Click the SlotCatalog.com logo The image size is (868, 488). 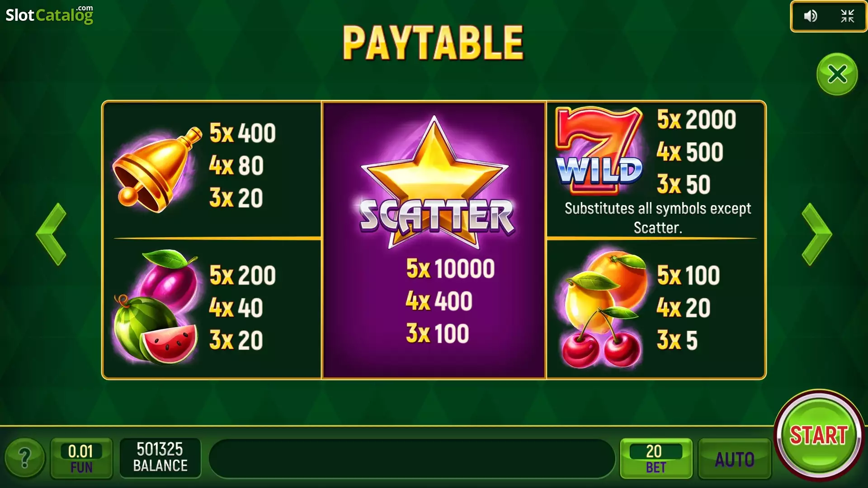pos(49,14)
